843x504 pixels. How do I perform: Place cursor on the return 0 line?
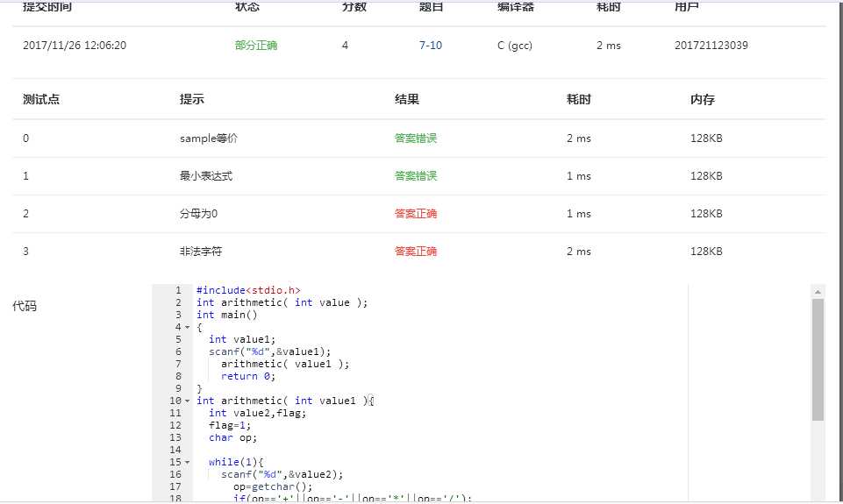click(252, 376)
